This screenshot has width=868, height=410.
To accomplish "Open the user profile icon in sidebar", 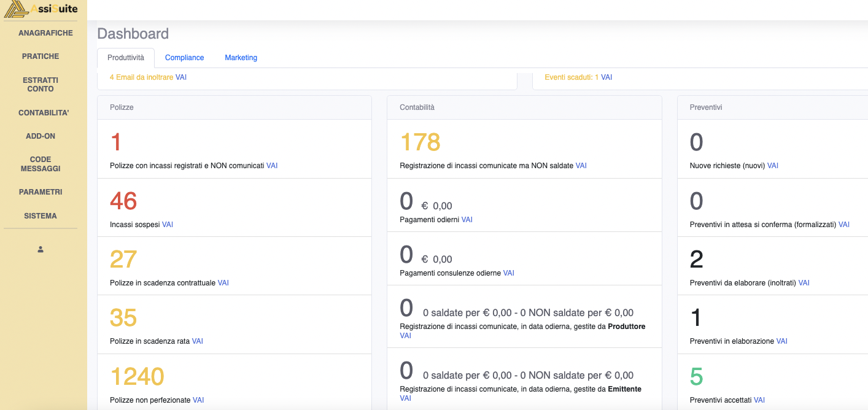I will [x=41, y=249].
